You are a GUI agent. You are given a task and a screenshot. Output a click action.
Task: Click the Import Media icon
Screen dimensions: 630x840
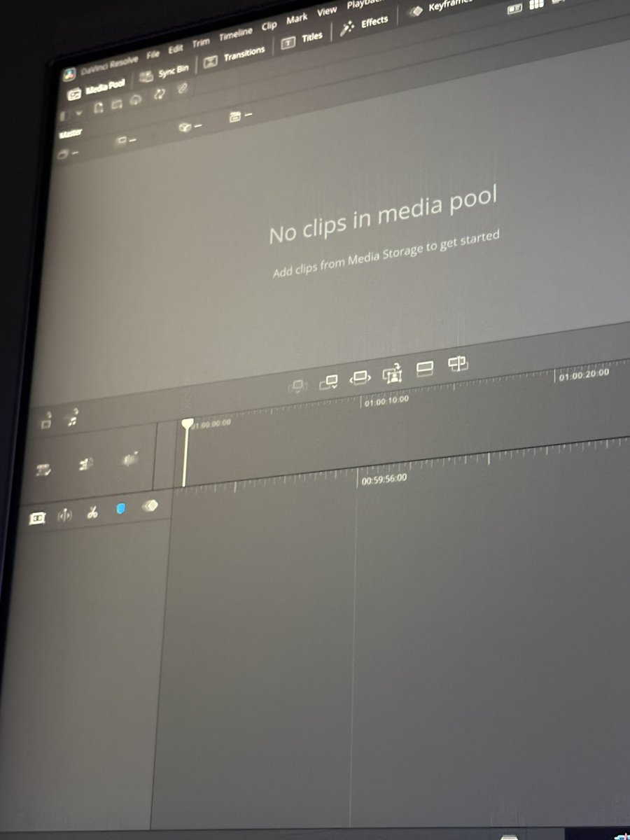click(98, 107)
